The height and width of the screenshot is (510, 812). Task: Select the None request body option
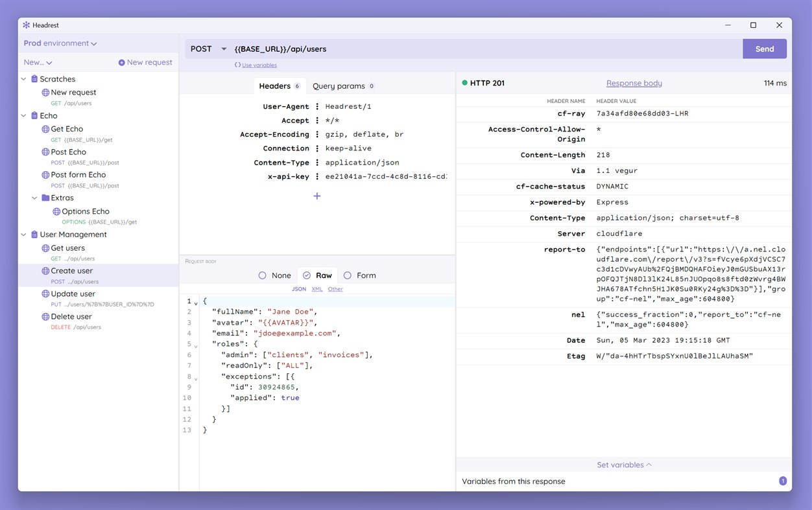coord(274,275)
